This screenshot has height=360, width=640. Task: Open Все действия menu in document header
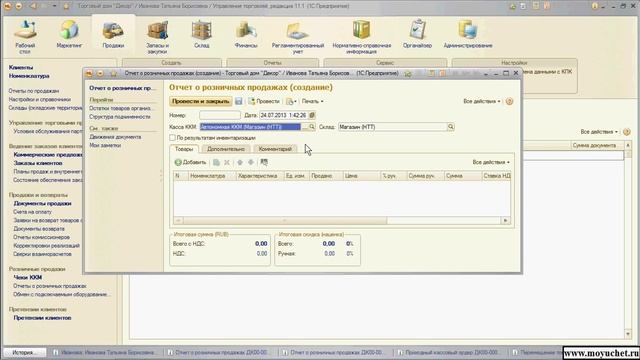pos(481,101)
